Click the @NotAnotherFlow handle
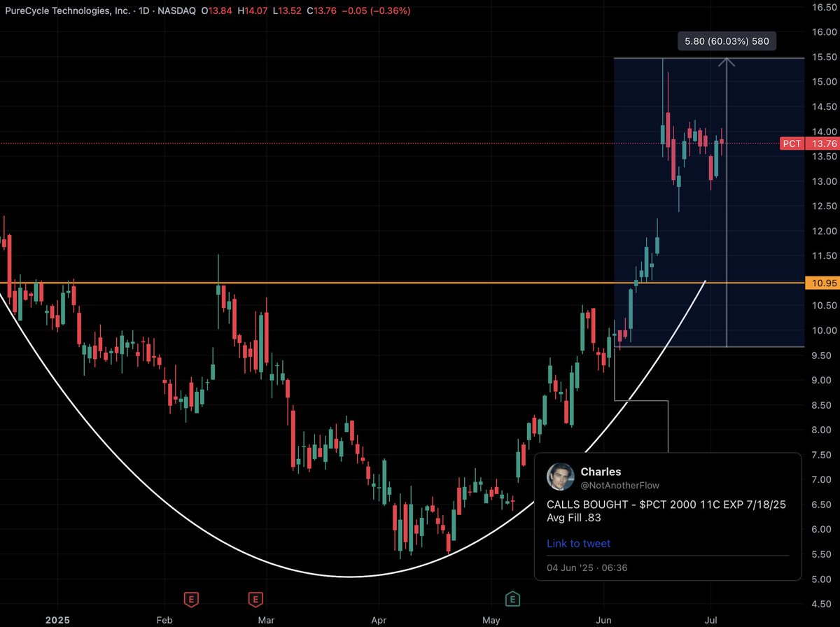 tap(620, 485)
